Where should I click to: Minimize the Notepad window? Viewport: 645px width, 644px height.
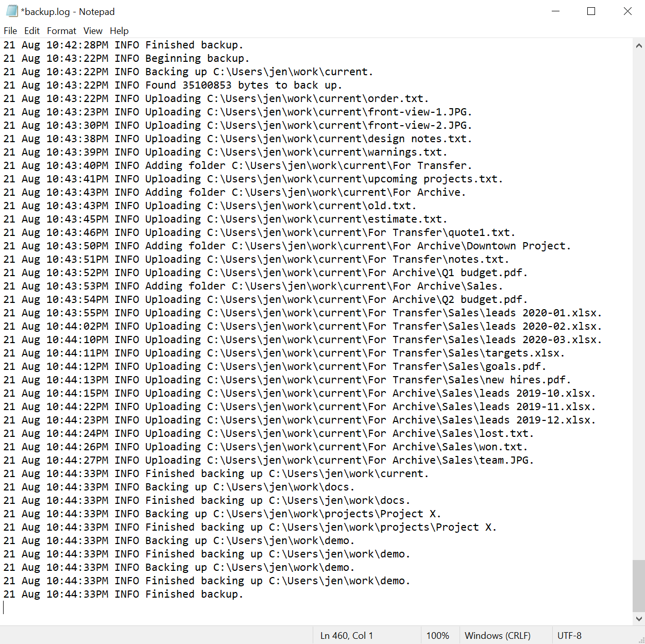coord(555,11)
